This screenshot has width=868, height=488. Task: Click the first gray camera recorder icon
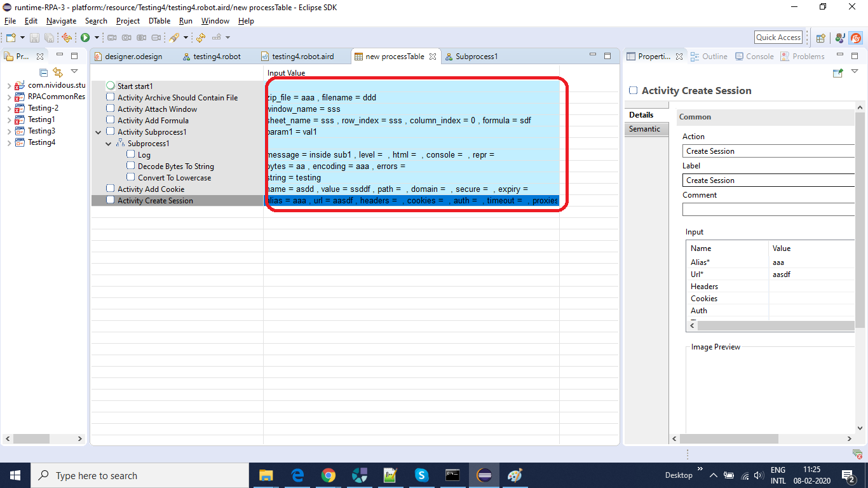(112, 38)
